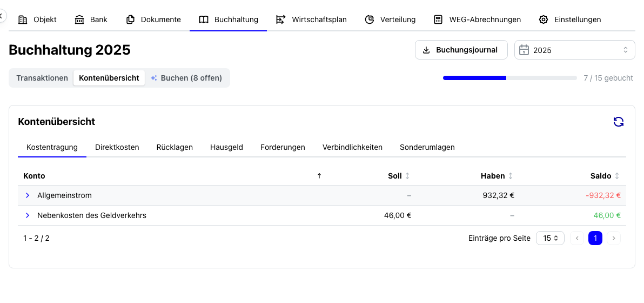Click the Buchhaltung 2025 heading
The height and width of the screenshot is (303, 644).
69,50
